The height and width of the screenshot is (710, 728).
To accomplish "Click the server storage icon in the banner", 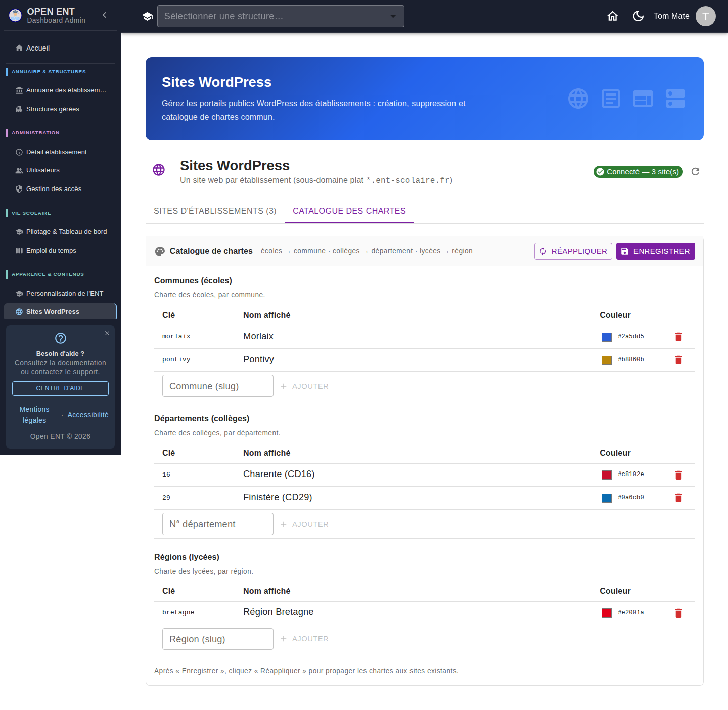I will [x=675, y=99].
